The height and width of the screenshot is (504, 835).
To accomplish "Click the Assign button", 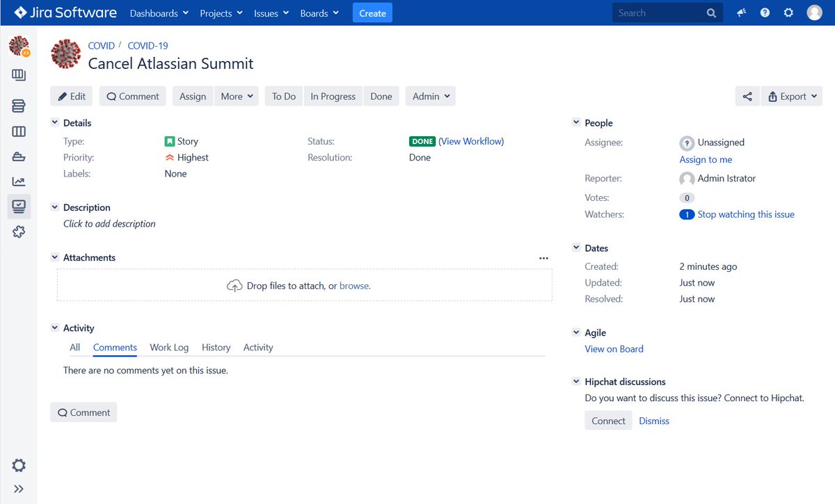I will tap(193, 97).
